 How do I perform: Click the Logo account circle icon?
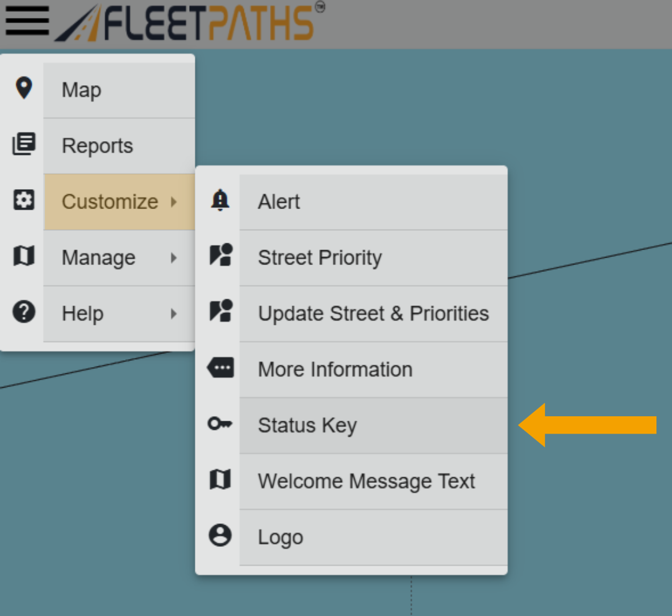click(x=220, y=536)
